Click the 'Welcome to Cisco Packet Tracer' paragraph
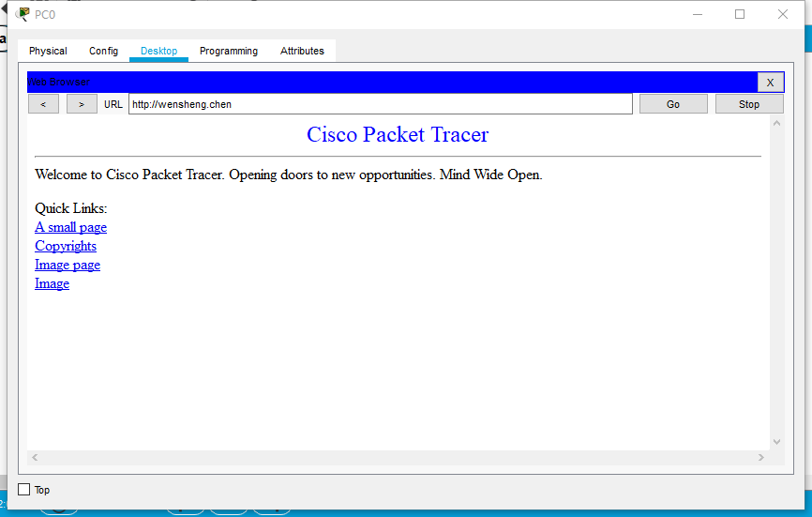The image size is (812, 517). pos(289,175)
